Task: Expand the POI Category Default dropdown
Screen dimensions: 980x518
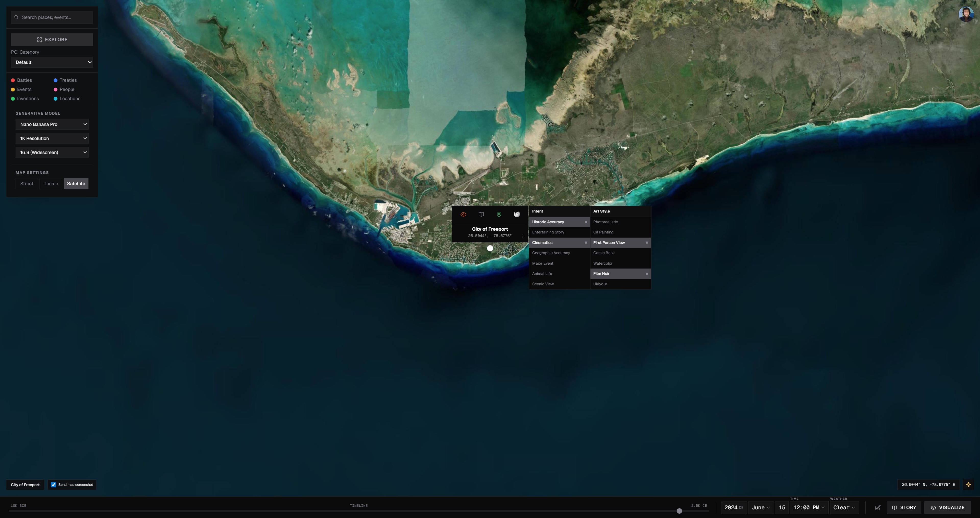Action: tap(52, 62)
